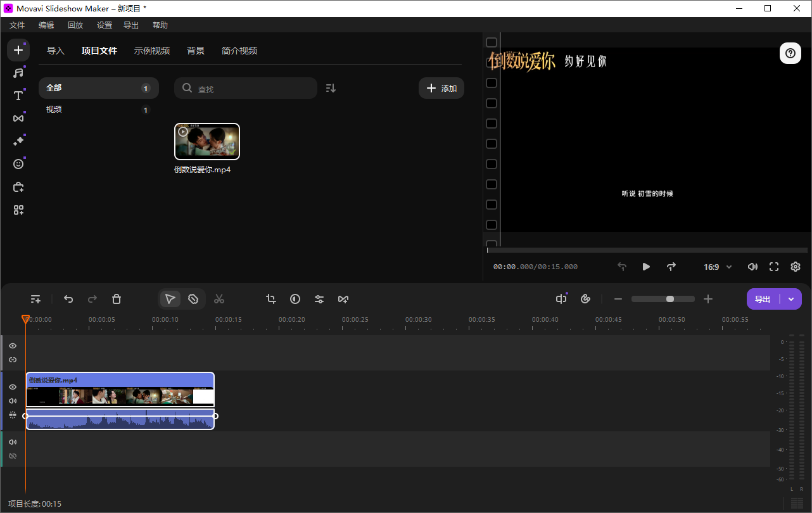Open the 回放 menu

pyautogui.click(x=75, y=25)
